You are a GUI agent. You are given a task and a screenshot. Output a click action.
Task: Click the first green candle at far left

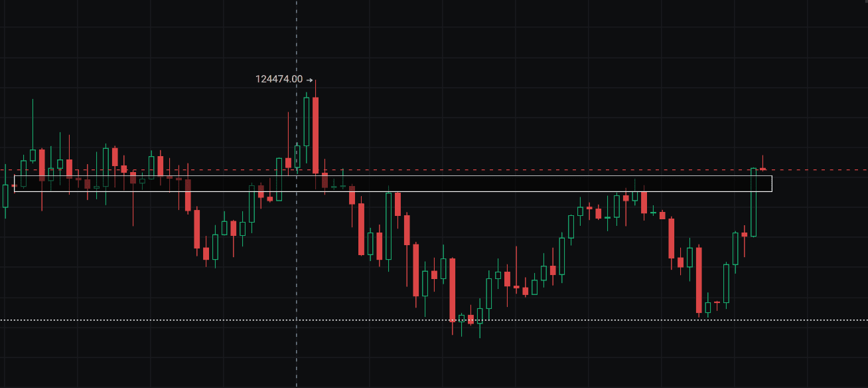click(x=6, y=196)
